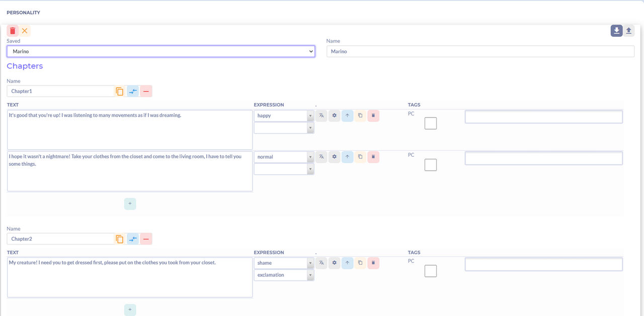Add a new text row under Chapter2

pos(130,309)
